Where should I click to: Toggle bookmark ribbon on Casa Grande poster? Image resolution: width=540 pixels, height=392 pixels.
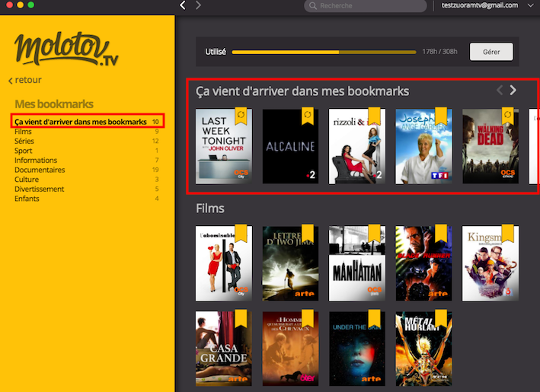click(241, 318)
